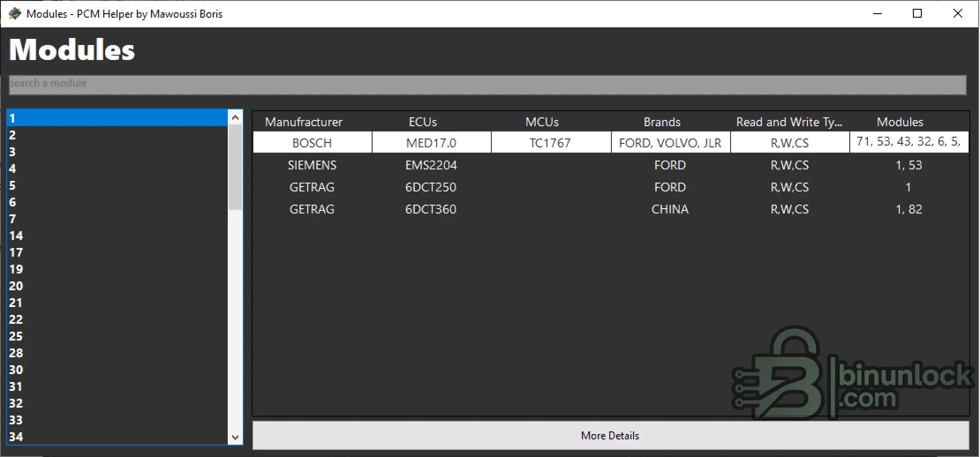The image size is (980, 457).
Task: Click modules cell '1' in 6DCT250 row
Action: 909,187
